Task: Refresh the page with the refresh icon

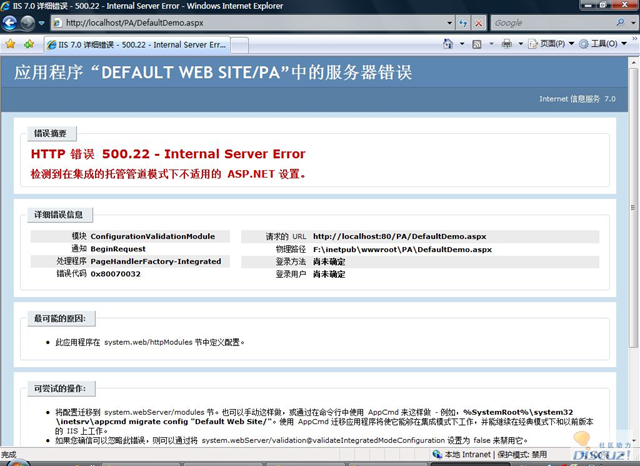Action: (463, 23)
